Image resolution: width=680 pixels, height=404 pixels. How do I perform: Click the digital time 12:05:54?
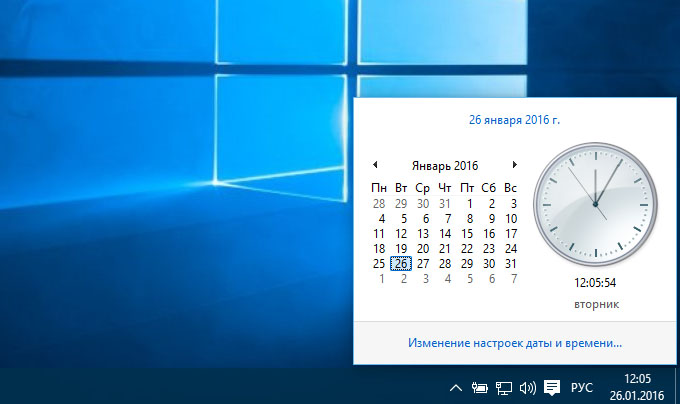pos(595,283)
